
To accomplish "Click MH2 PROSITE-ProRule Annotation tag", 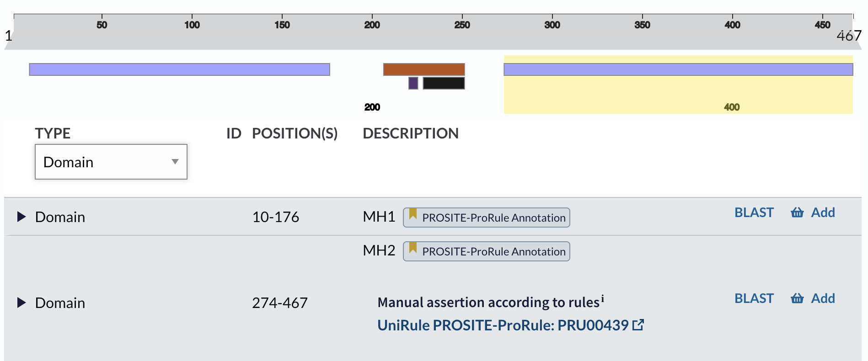I will point(493,252).
